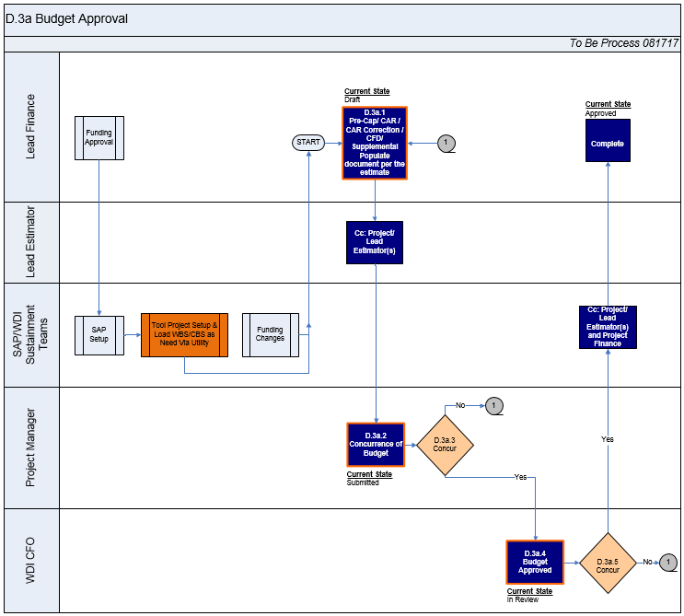This screenshot has width=684, height=616.
Task: Click the D.3a.5 Concur decision diamond
Action: (608, 564)
